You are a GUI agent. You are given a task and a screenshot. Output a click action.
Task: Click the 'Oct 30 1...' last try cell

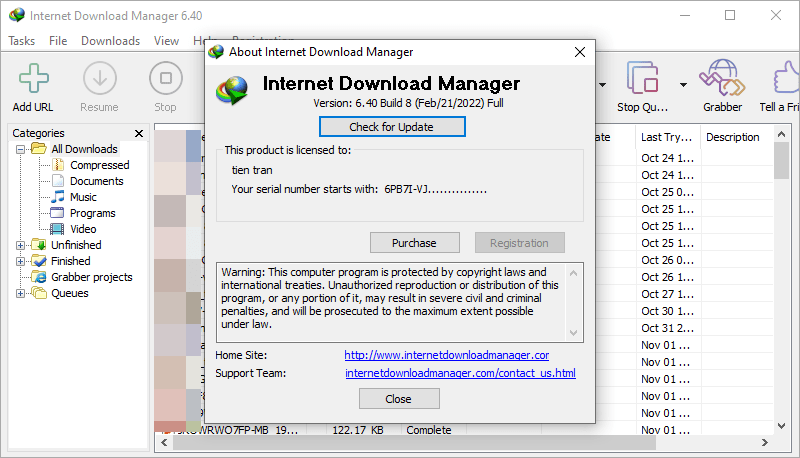(x=667, y=311)
